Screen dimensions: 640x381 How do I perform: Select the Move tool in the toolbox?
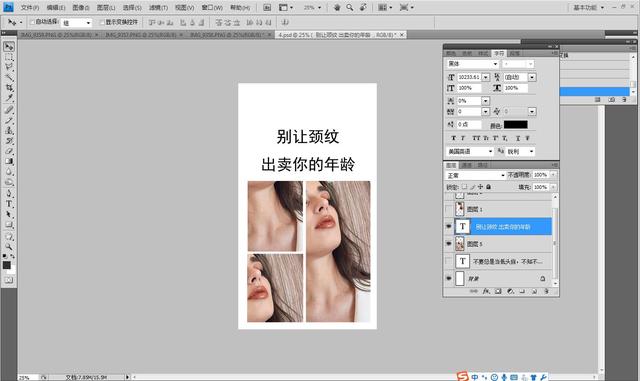tap(9, 47)
